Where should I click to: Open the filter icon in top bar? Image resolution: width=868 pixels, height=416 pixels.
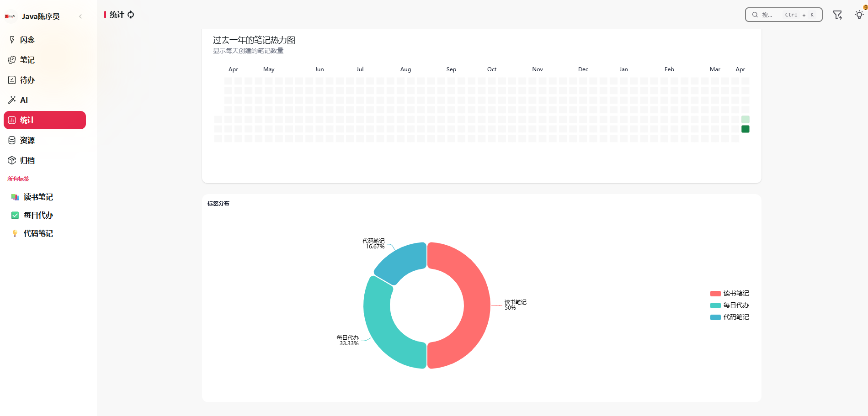837,15
